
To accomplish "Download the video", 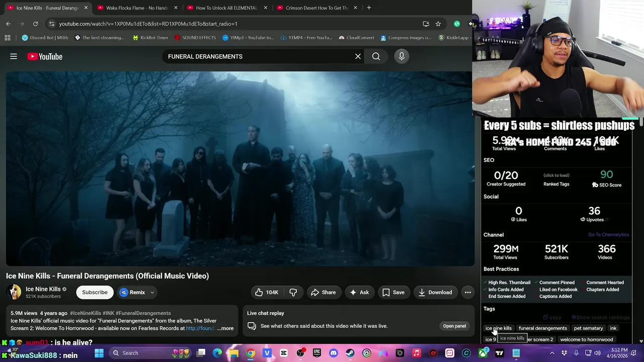I will pyautogui.click(x=435, y=292).
